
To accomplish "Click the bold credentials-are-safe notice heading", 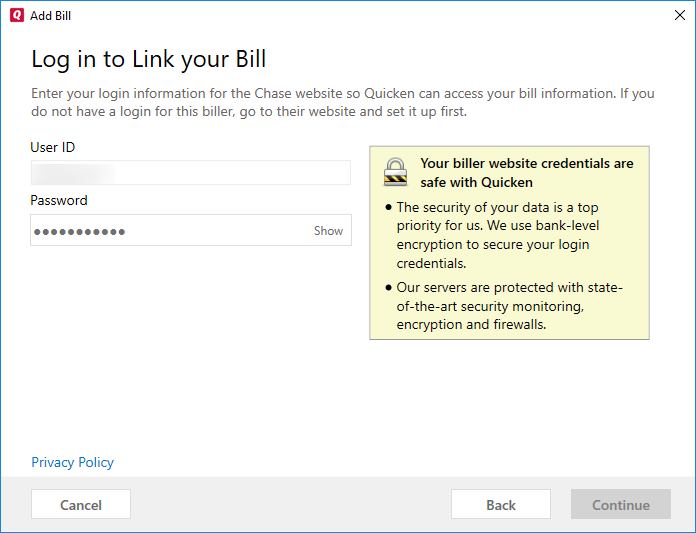I will (x=526, y=173).
